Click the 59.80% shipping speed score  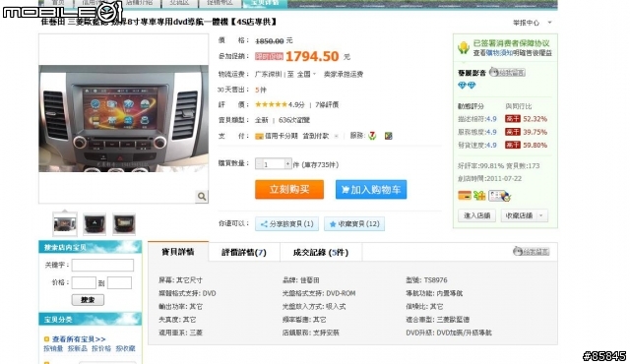535,145
